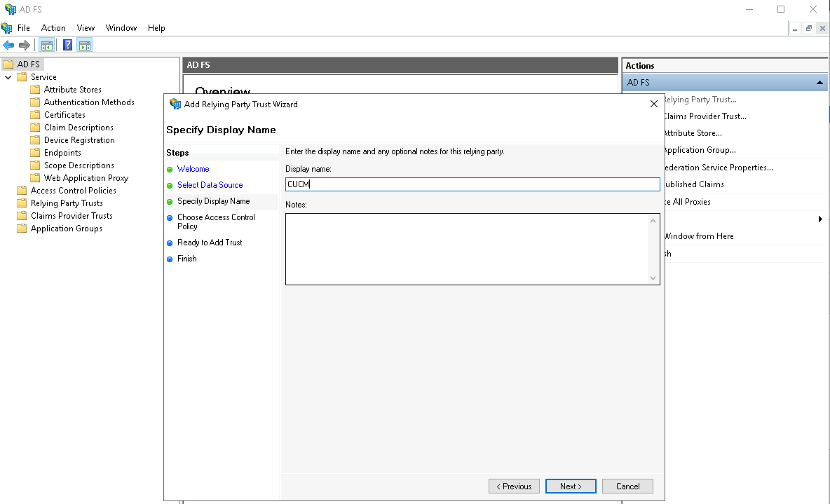
Task: Go to the Select Data Source step
Action: 210,185
